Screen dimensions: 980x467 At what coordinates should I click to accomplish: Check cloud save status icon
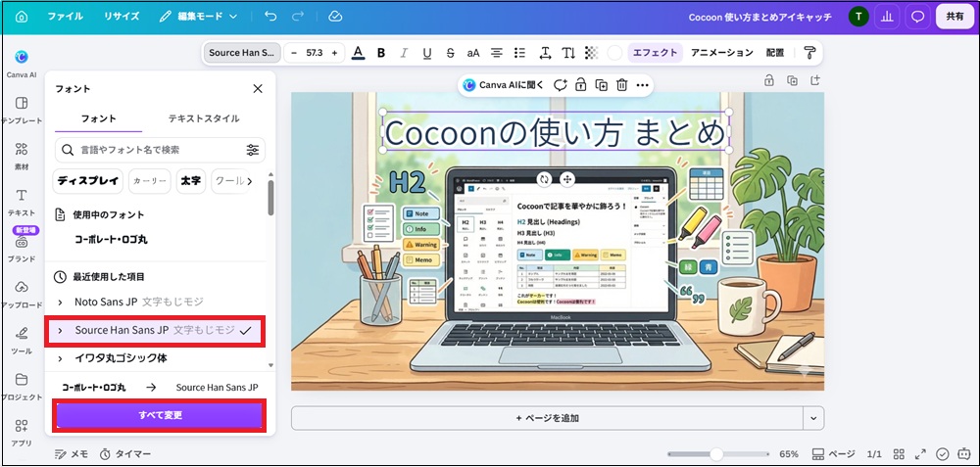(335, 17)
